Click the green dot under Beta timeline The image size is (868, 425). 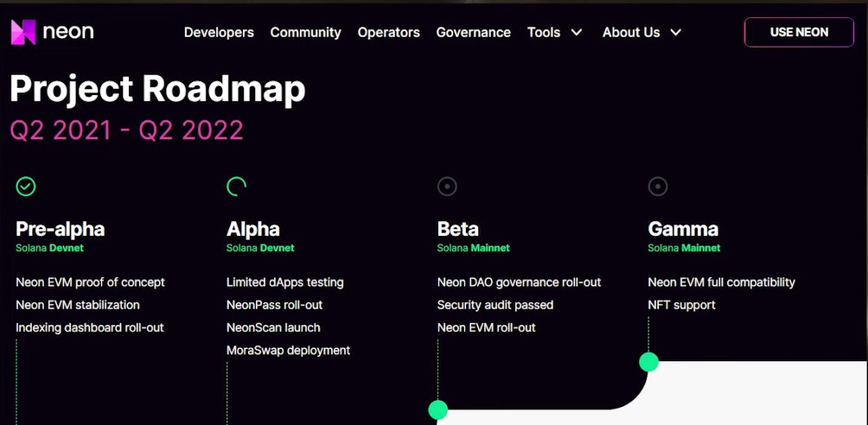tap(438, 409)
